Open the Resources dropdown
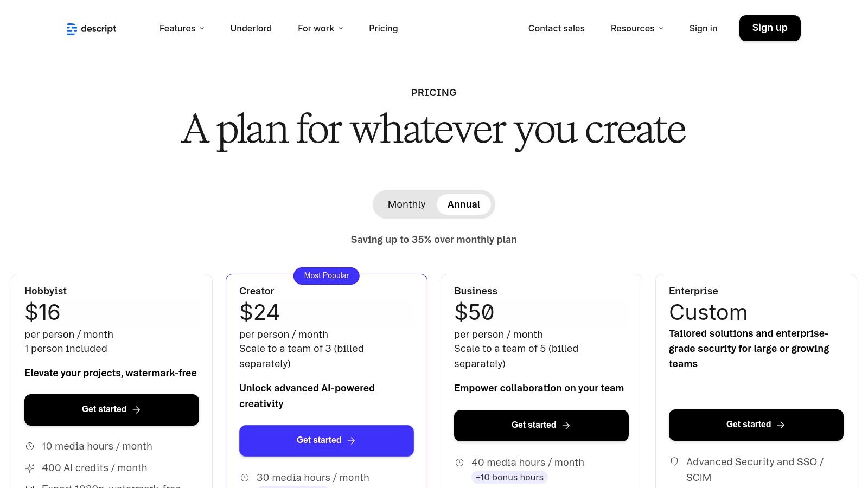This screenshot has height=488, width=868. click(x=636, y=28)
